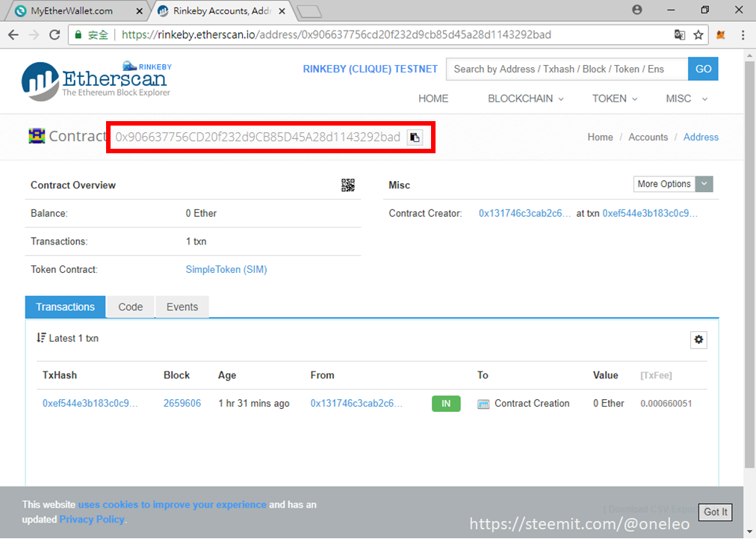Click the Etherscan logo
This screenshot has width=756, height=545.
96,81
